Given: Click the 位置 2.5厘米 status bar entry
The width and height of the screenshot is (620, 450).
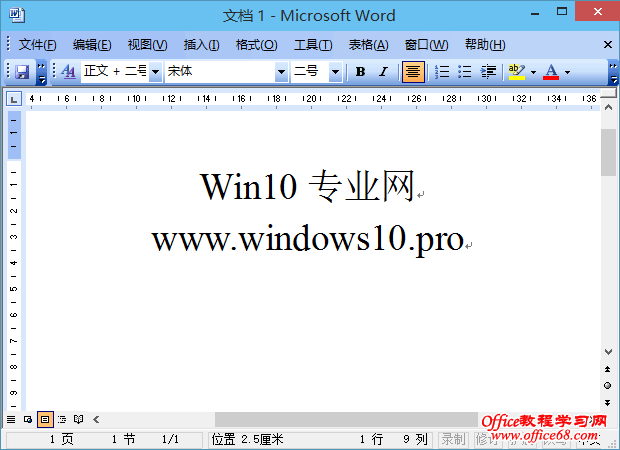Looking at the screenshot, I should point(248,439).
